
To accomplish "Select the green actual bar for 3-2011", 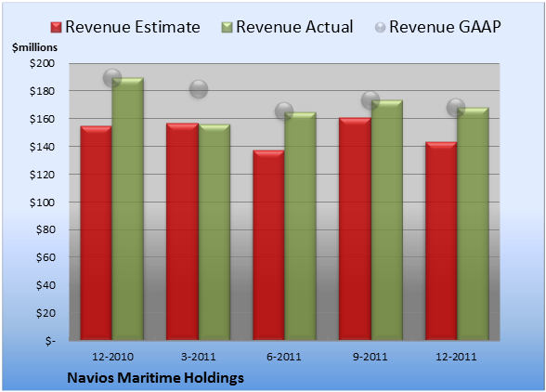I will click(x=214, y=232).
